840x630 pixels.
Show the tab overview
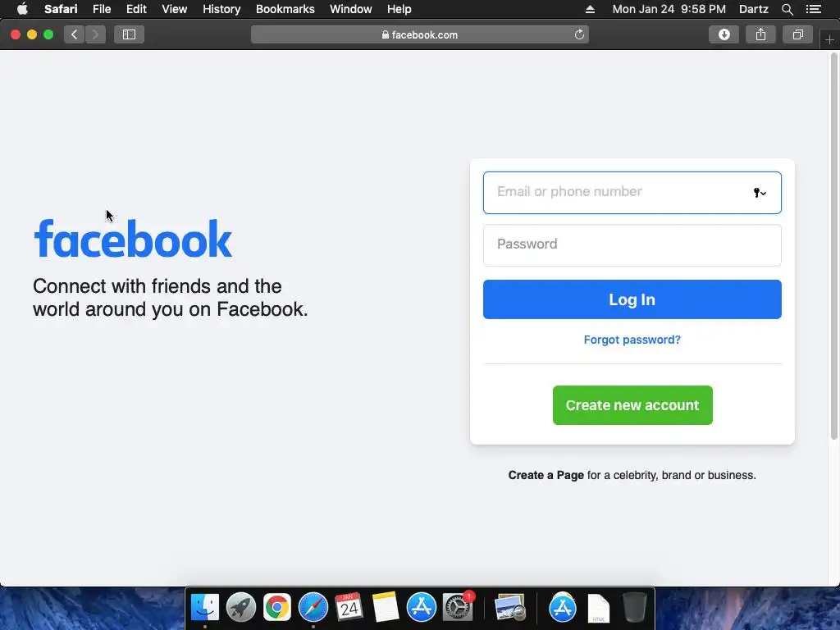(797, 34)
